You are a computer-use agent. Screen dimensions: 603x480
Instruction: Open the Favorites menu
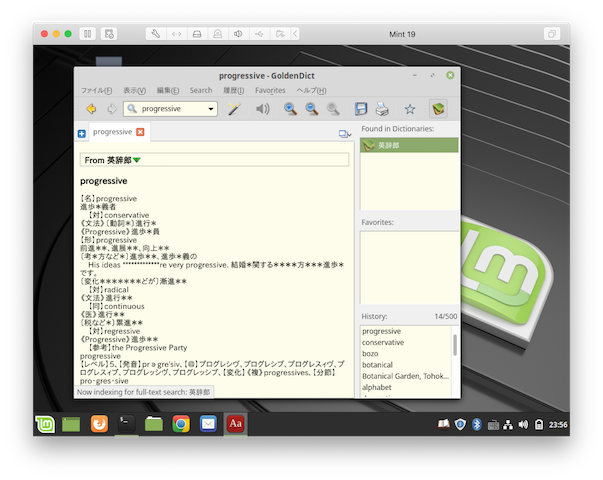click(x=270, y=90)
